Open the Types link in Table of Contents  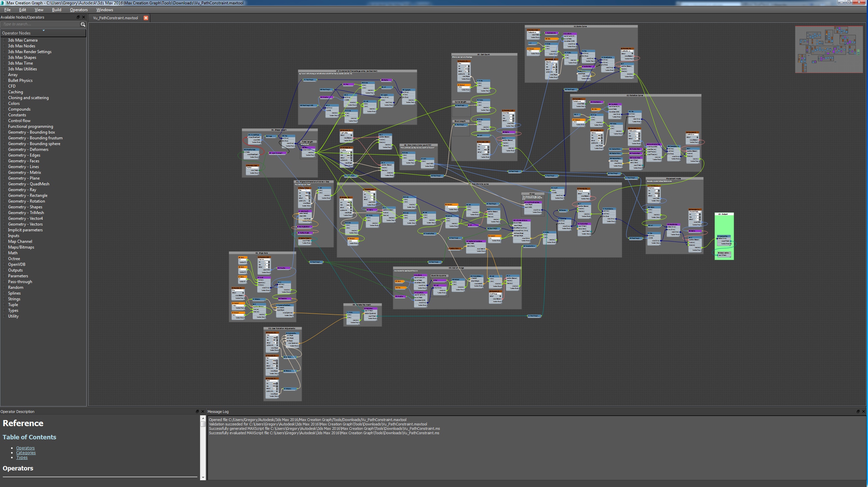click(x=22, y=458)
